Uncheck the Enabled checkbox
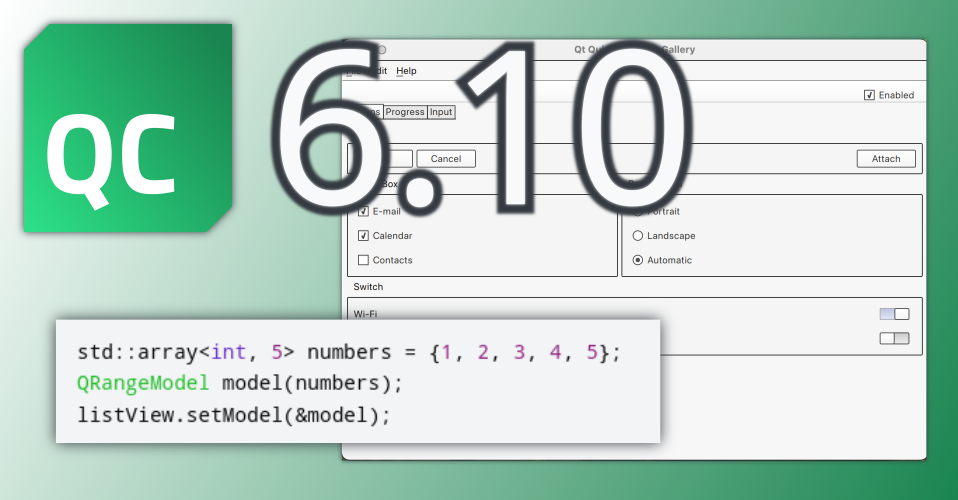 870,95
